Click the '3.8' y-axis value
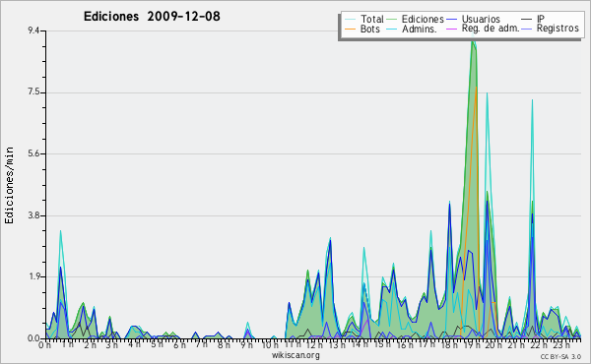 click(33, 215)
